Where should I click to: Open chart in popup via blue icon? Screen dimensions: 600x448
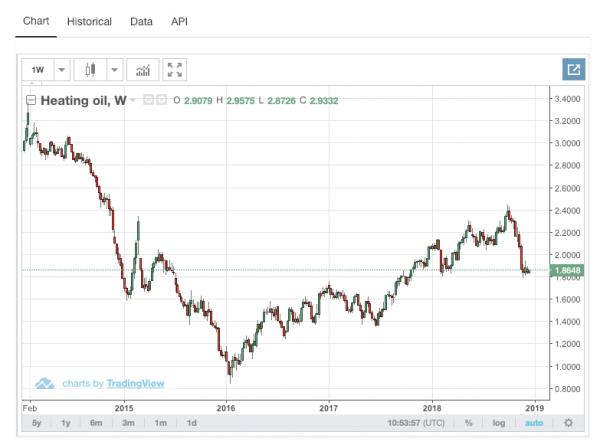(x=573, y=70)
